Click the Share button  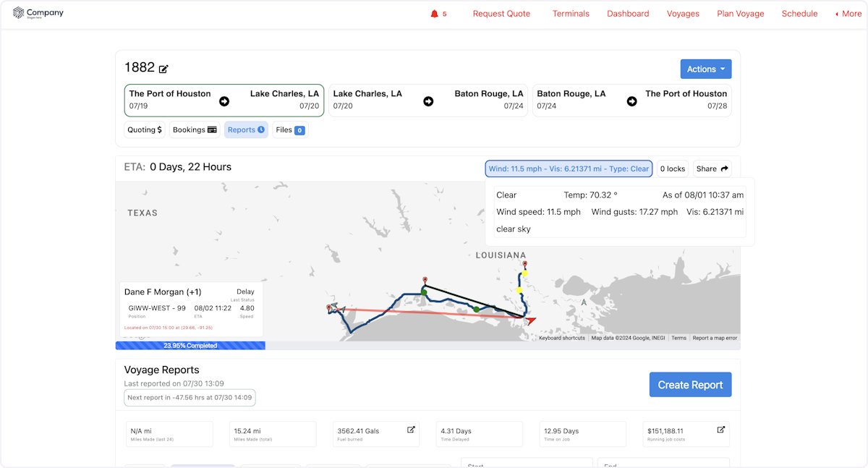click(712, 169)
